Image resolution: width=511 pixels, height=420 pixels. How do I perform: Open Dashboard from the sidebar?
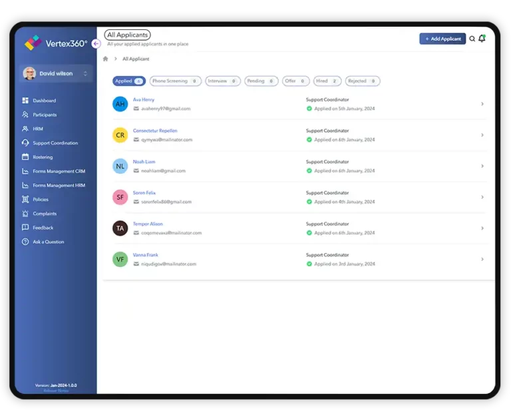coord(44,101)
